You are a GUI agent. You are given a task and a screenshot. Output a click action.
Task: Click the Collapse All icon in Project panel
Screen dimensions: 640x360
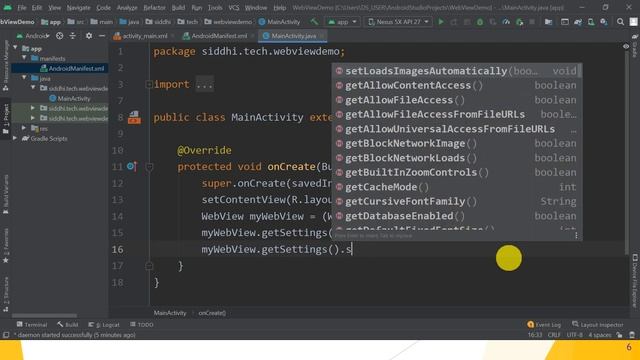click(x=73, y=36)
